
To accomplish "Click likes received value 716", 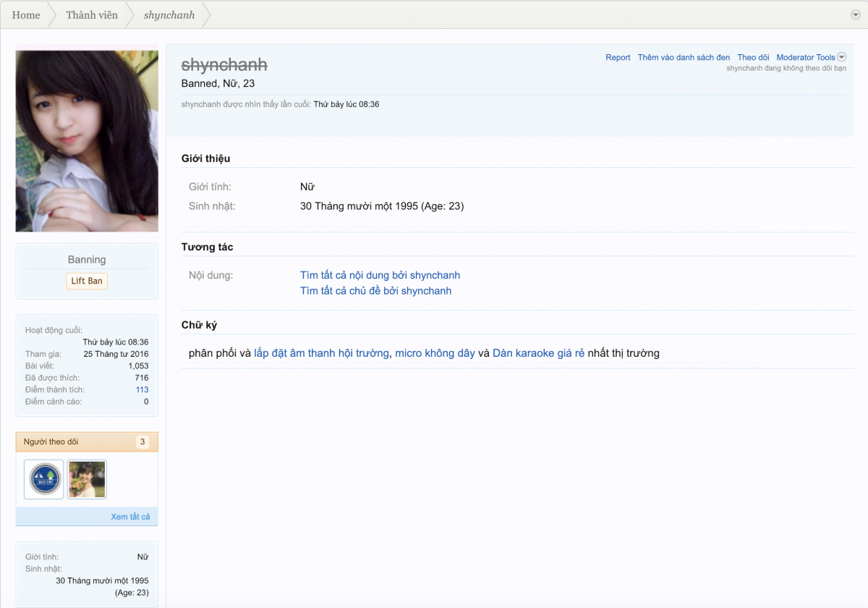I will click(x=142, y=378).
